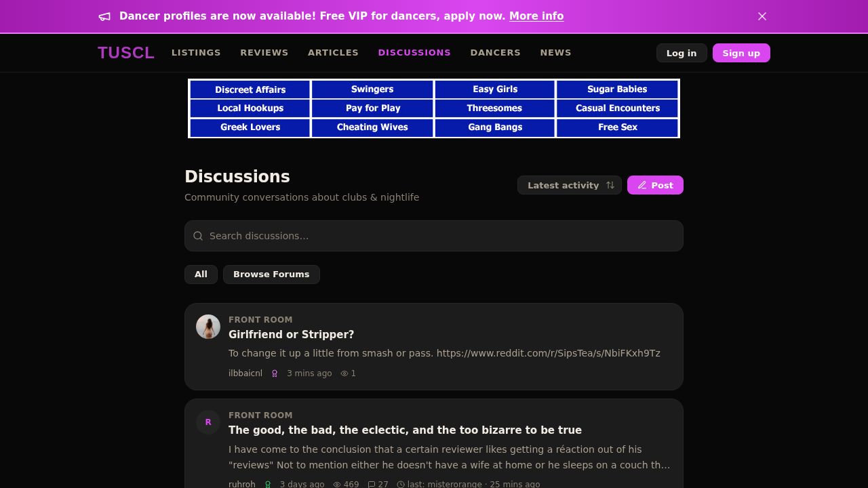The width and height of the screenshot is (868, 488).
Task: Open the Latest activity sort dropdown
Action: pos(570,185)
